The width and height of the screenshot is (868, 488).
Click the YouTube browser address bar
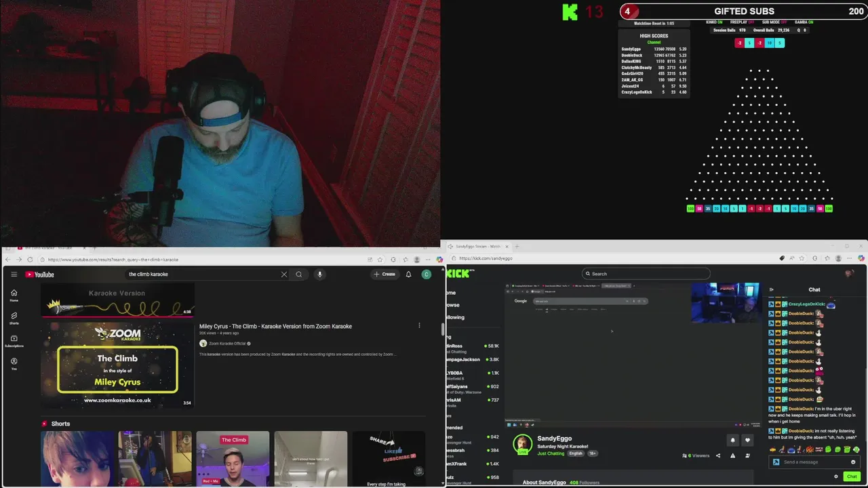203,260
